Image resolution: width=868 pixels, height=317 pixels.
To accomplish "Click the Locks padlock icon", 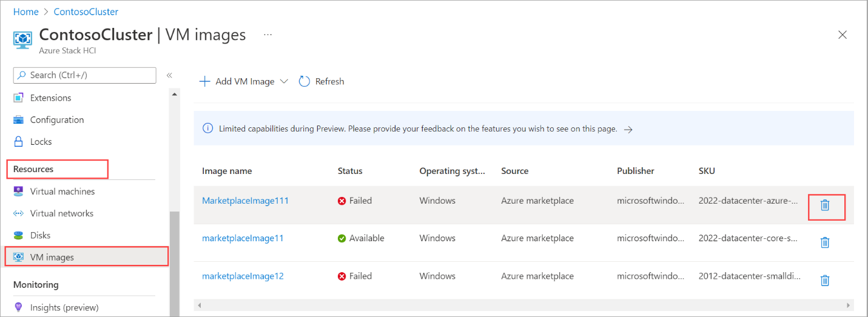I will coord(19,142).
